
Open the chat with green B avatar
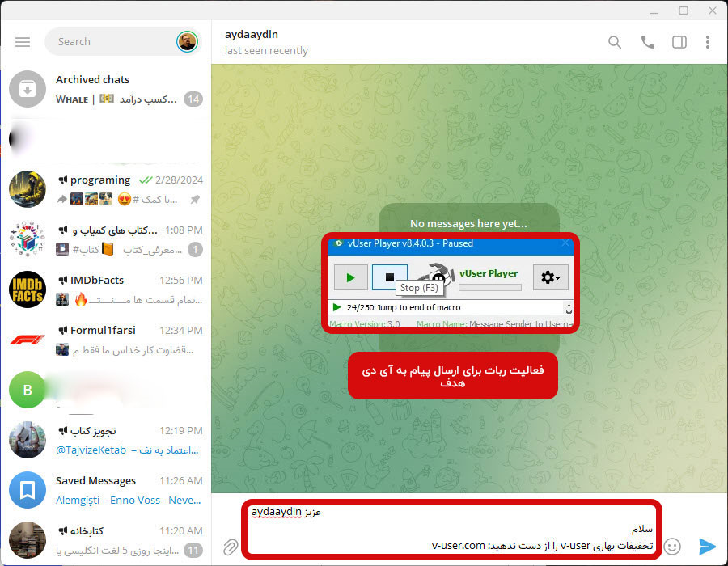(106, 390)
